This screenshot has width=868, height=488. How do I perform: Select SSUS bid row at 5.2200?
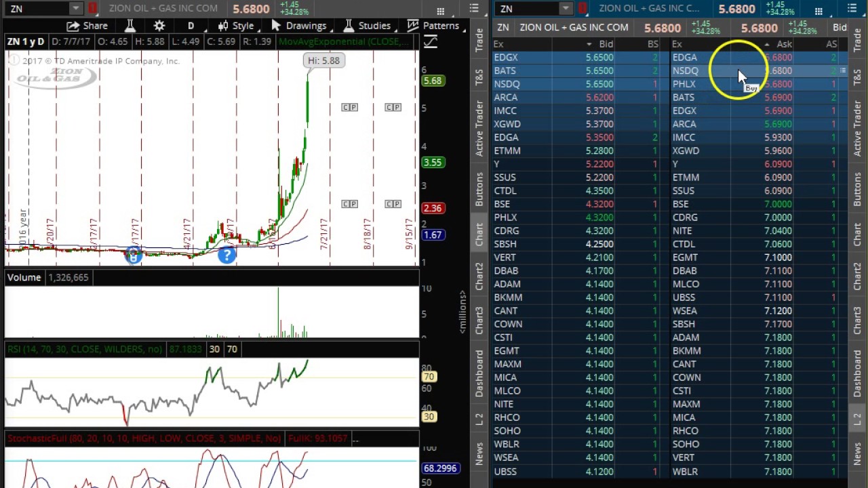pyautogui.click(x=580, y=178)
